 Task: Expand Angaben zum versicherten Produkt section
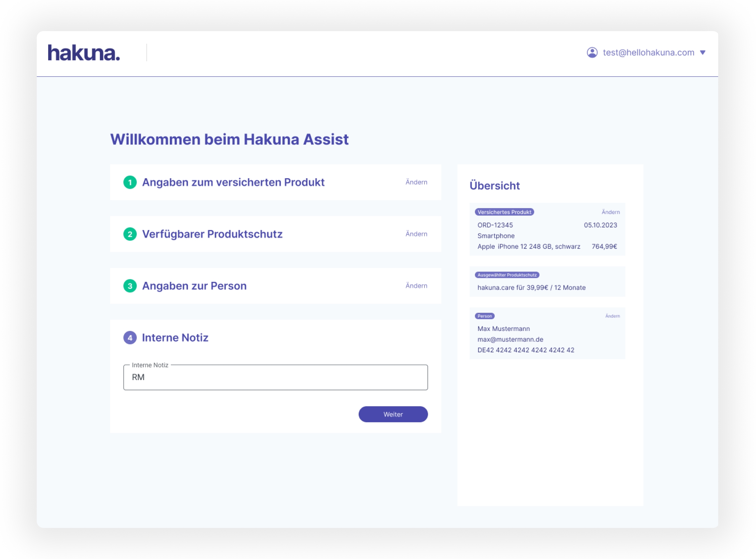233,182
